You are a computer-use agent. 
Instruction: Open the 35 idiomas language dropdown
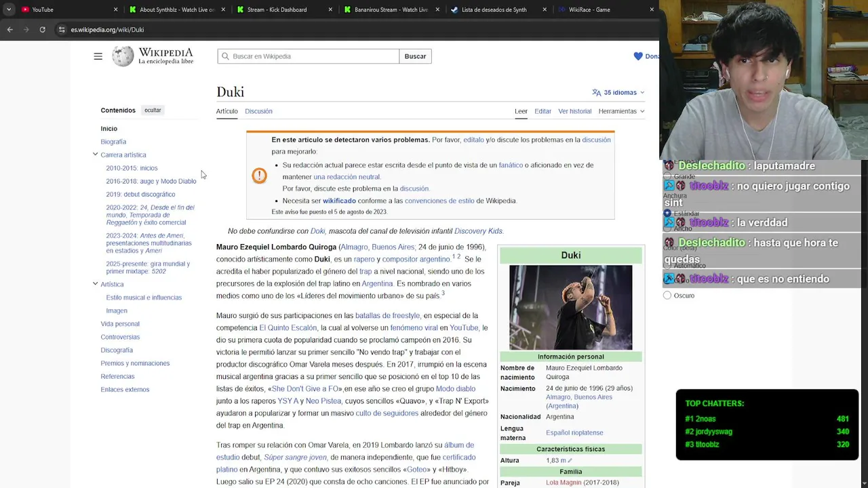(618, 92)
